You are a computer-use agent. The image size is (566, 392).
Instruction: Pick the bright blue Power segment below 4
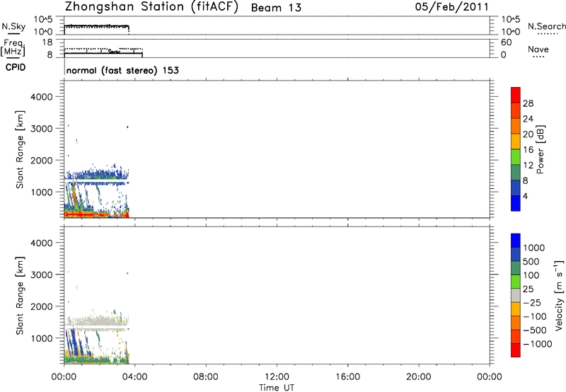click(x=516, y=203)
